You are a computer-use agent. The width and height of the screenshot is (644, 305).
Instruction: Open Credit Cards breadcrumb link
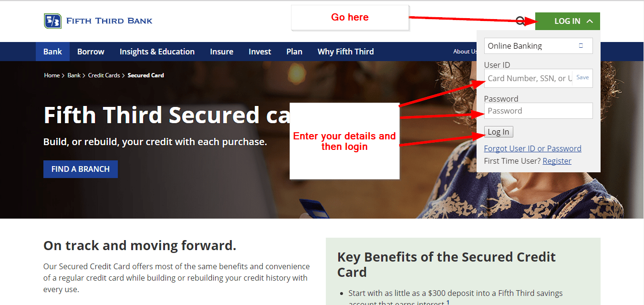[104, 75]
